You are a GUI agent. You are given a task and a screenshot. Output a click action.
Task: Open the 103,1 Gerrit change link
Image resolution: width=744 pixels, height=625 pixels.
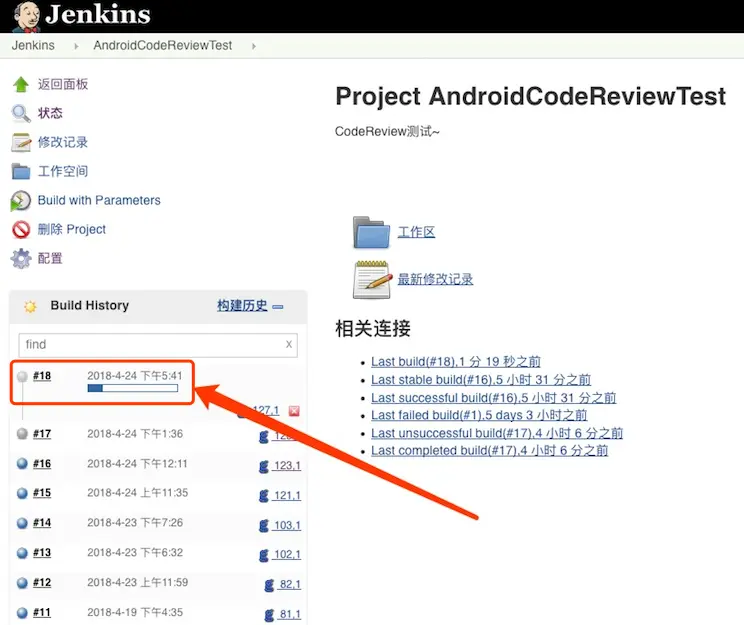[x=287, y=526]
